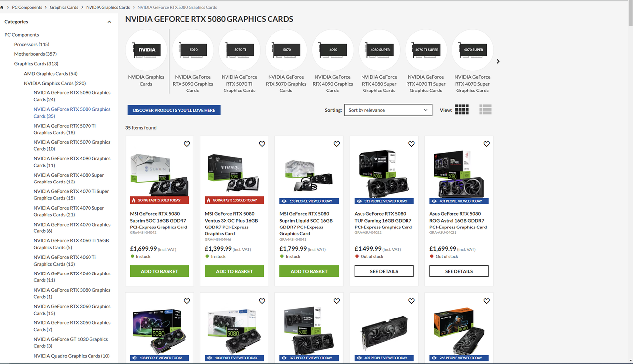This screenshot has width=633, height=364.
Task: Heart the PNY card with 103 people viewed
Action: (x=262, y=301)
